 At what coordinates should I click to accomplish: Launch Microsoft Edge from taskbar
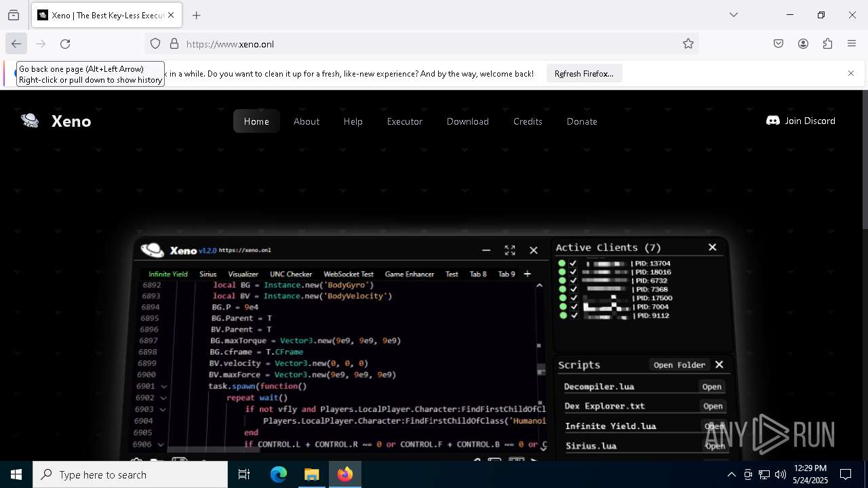tap(279, 474)
